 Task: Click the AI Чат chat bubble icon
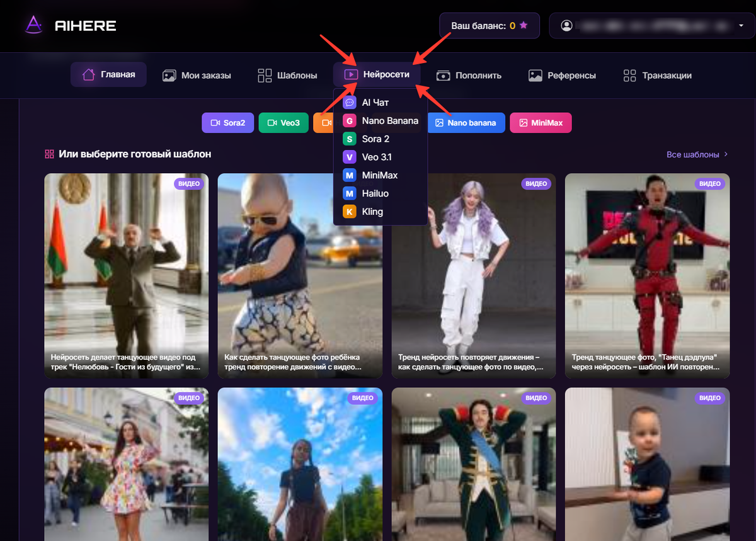click(x=350, y=103)
